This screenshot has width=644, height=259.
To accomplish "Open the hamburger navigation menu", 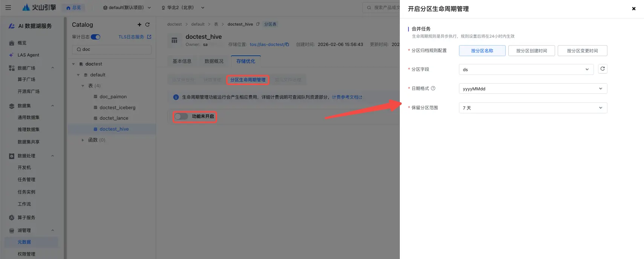I will 8,8.
